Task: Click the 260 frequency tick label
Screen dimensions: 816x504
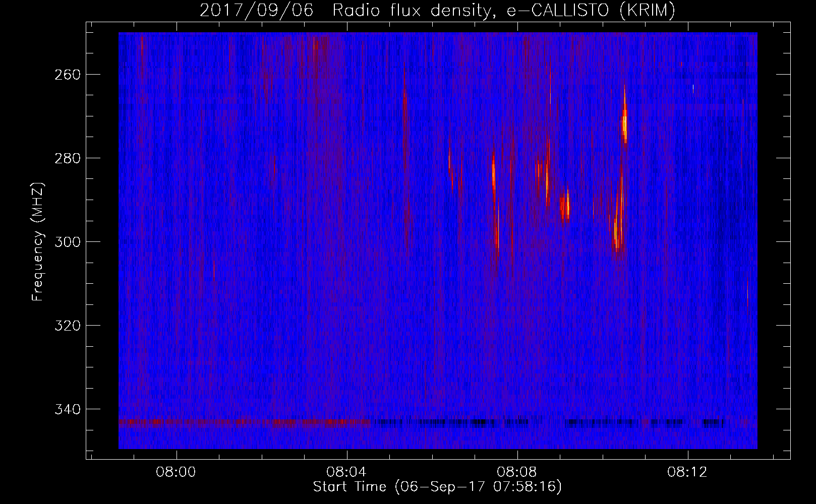Action: click(x=67, y=75)
